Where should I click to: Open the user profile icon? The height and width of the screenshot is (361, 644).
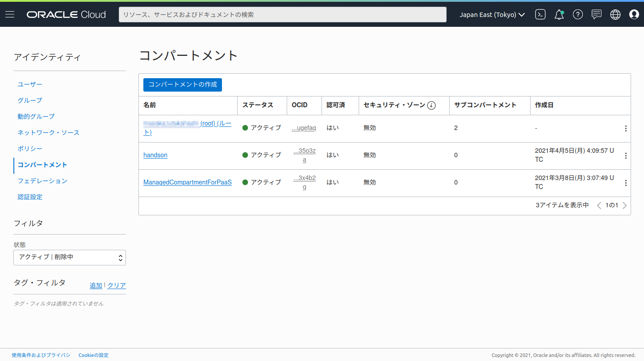pos(634,14)
